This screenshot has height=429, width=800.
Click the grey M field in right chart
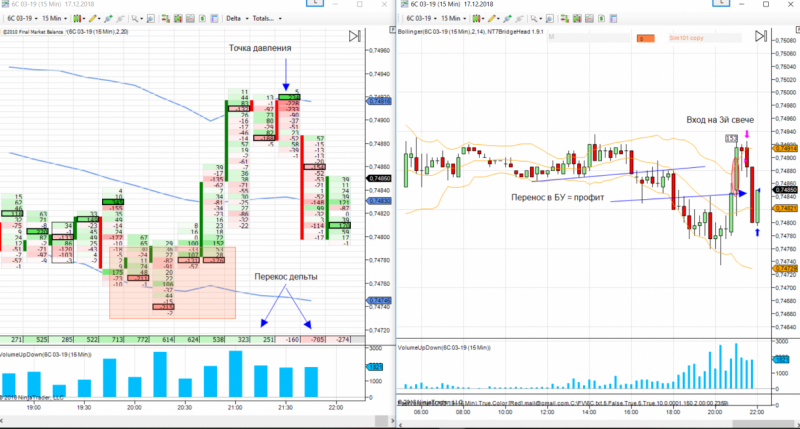(589, 37)
